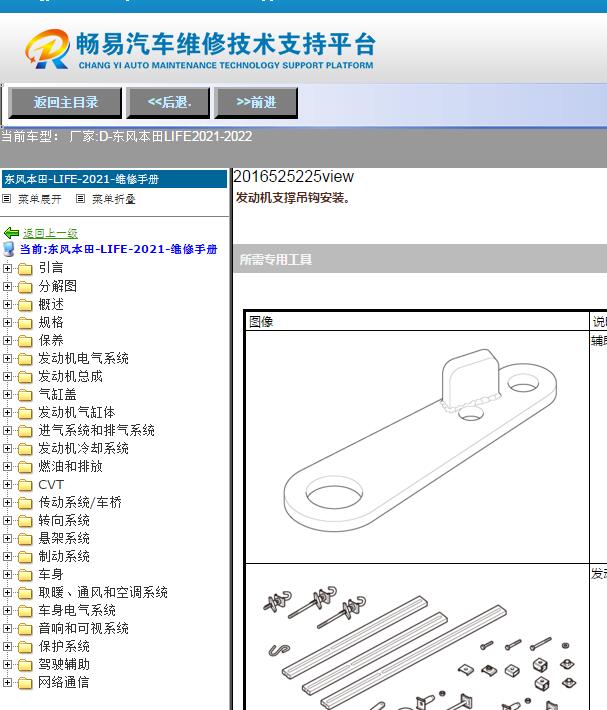Image resolution: width=607 pixels, height=710 pixels.
Task: Click the folder icon next to 规格
Action: (25, 323)
